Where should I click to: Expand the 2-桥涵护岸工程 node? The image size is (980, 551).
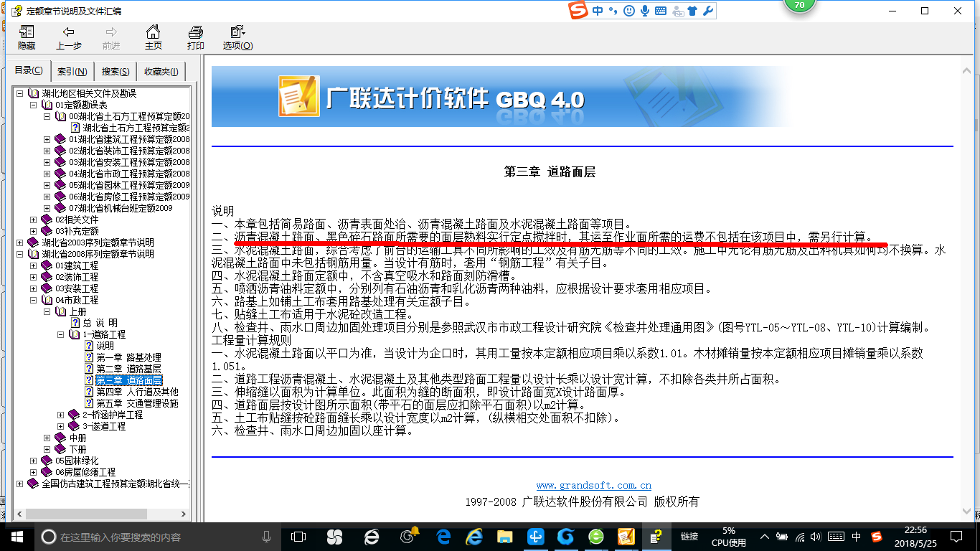[61, 415]
